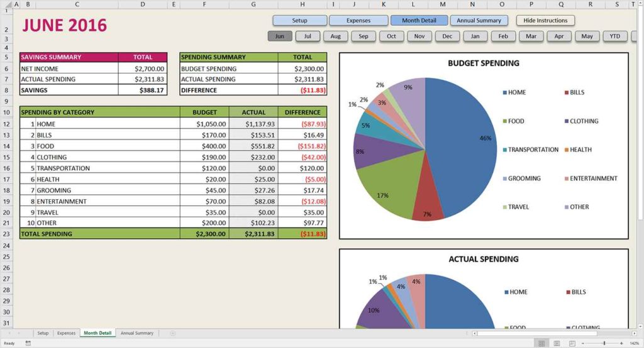Select the TRAVEL legend swatch in Budget Spending chart
Image resolution: width=644 pixels, height=348 pixels.
[x=505, y=207]
